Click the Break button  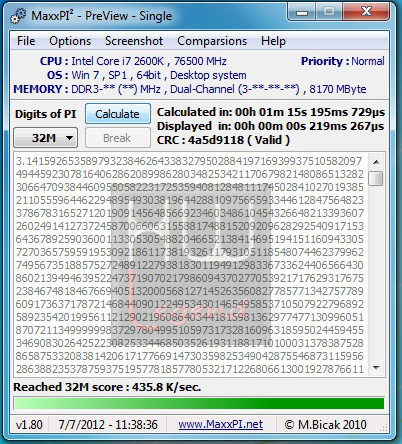point(118,138)
